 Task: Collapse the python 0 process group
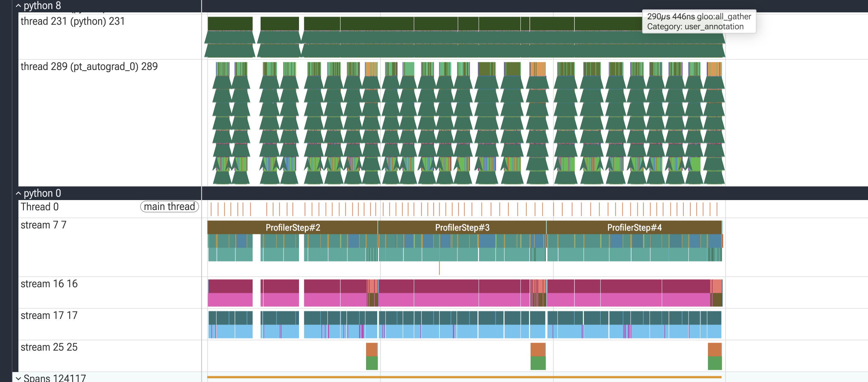tap(18, 193)
